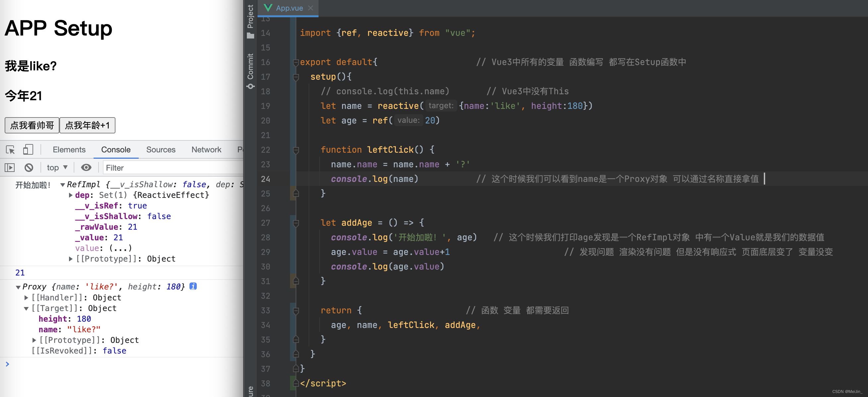Click the 点我看帅哥 button
868x397 pixels.
point(32,125)
